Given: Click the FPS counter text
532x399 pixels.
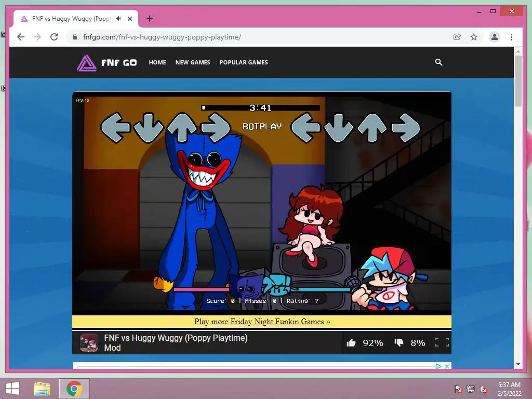Looking at the screenshot, I should point(82,100).
